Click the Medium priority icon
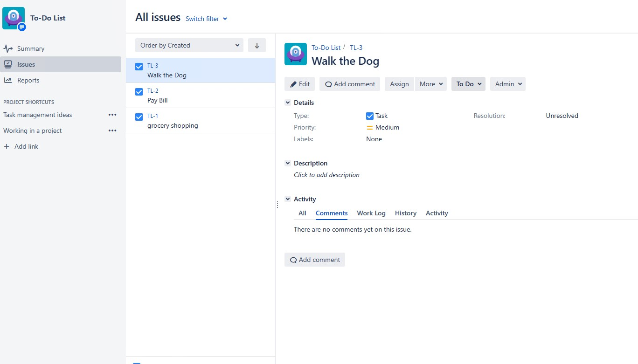Image resolution: width=638 pixels, height=364 pixels. [x=369, y=127]
